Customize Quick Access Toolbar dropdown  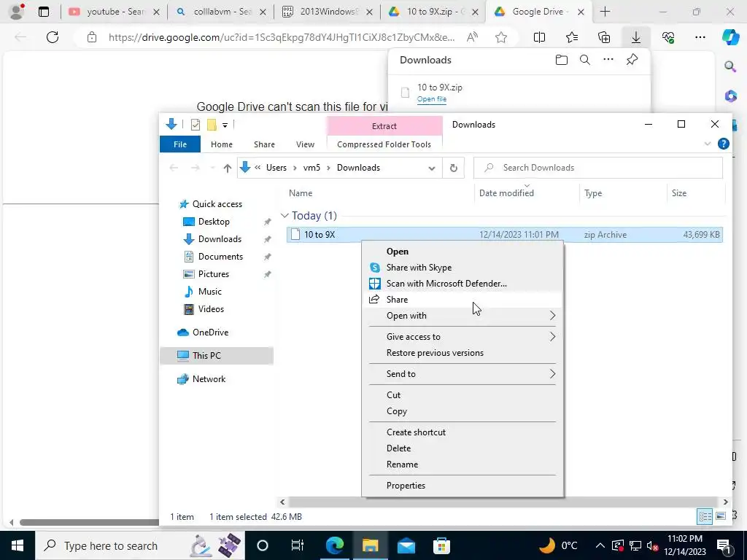point(225,125)
